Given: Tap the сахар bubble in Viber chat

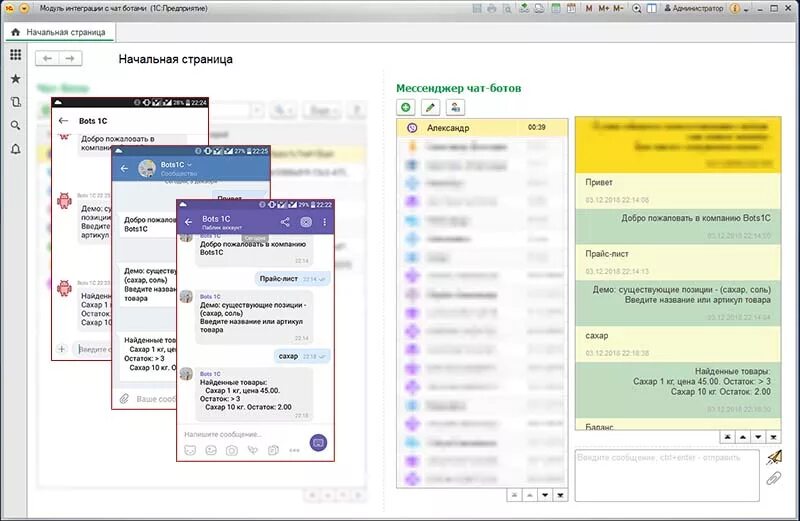Looking at the screenshot, I should (x=302, y=356).
